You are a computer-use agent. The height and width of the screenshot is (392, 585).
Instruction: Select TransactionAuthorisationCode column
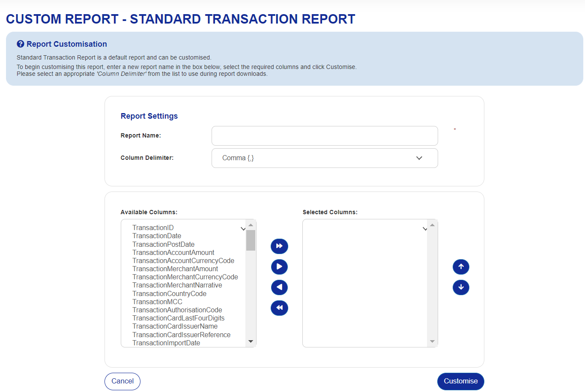click(x=177, y=310)
